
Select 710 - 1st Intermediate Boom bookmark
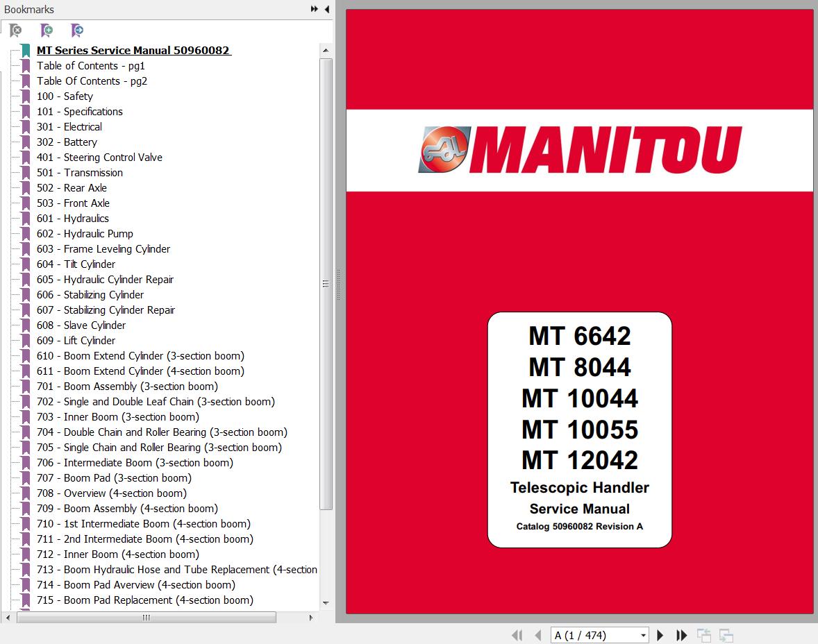pyautogui.click(x=144, y=523)
